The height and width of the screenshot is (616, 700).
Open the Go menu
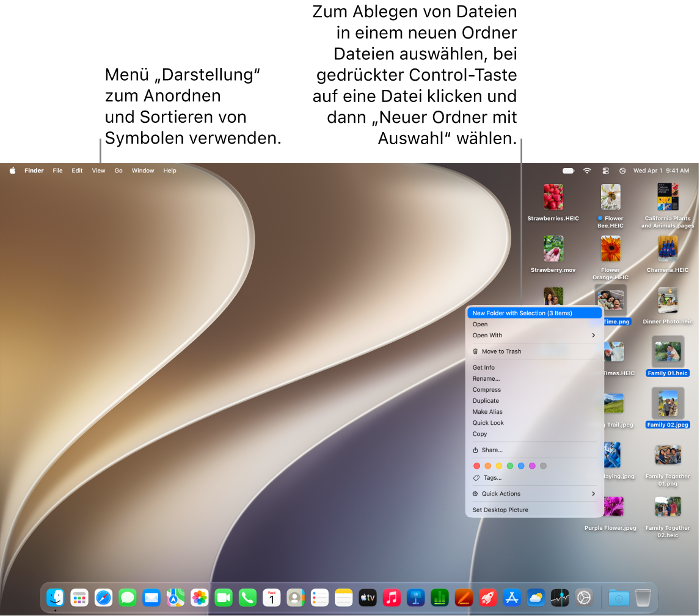click(118, 170)
